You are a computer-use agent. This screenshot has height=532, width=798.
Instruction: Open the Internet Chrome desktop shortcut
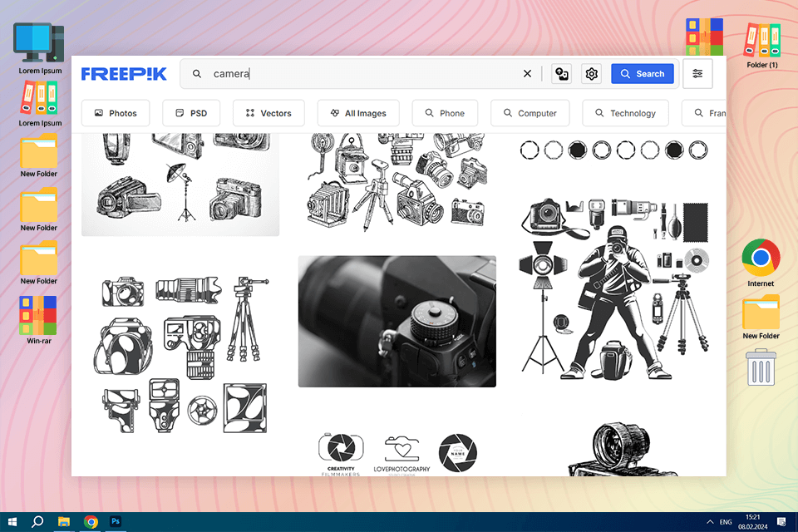point(761,264)
